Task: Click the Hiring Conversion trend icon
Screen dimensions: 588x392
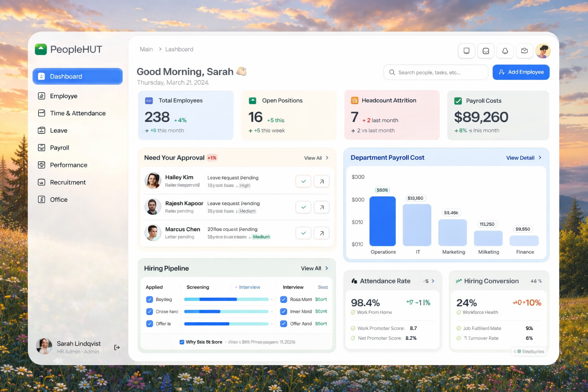Action: pyautogui.click(x=459, y=281)
